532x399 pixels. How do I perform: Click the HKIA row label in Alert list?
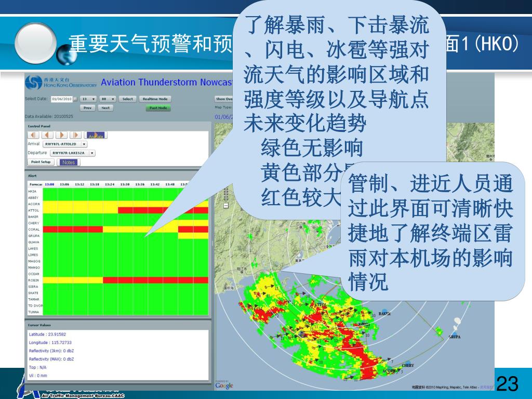coord(32,191)
